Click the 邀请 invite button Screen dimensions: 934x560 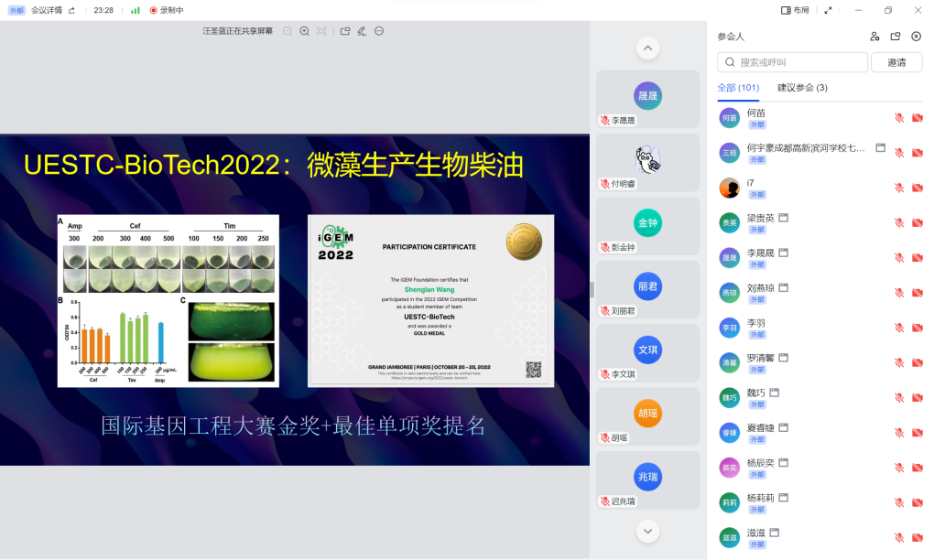(896, 61)
